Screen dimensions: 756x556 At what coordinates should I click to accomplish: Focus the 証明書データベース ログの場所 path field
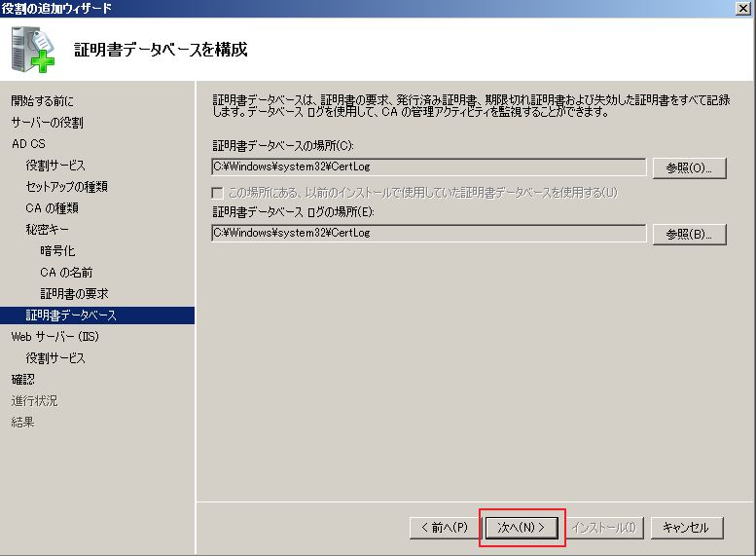(x=429, y=233)
